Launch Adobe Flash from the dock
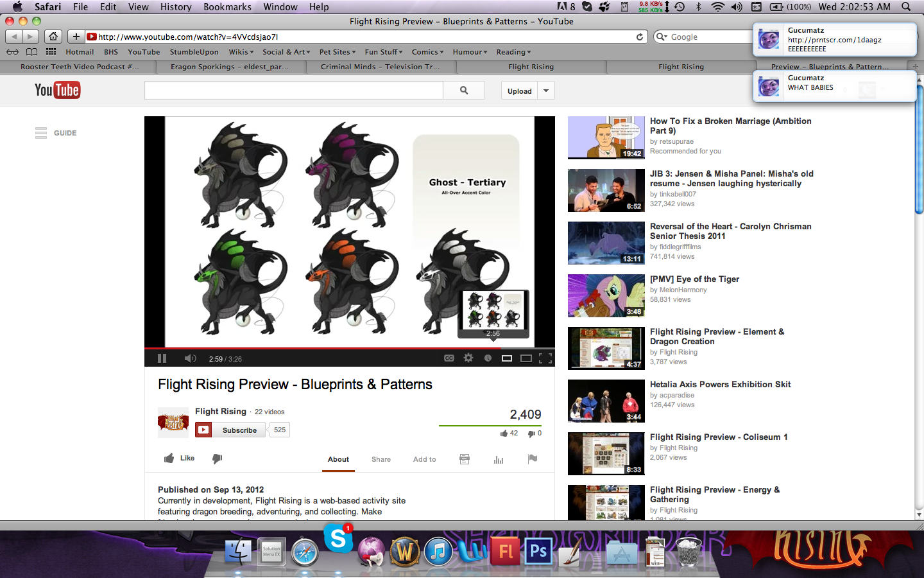 click(x=506, y=551)
